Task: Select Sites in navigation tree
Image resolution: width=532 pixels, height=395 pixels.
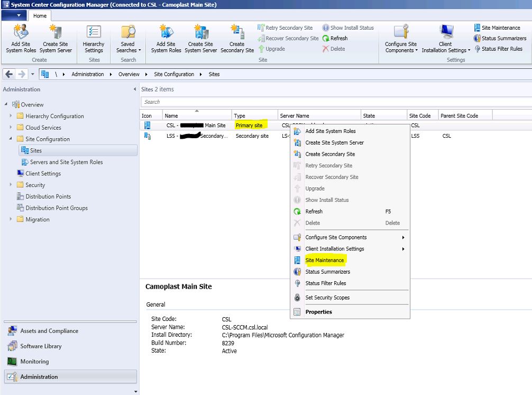Action: click(78, 150)
